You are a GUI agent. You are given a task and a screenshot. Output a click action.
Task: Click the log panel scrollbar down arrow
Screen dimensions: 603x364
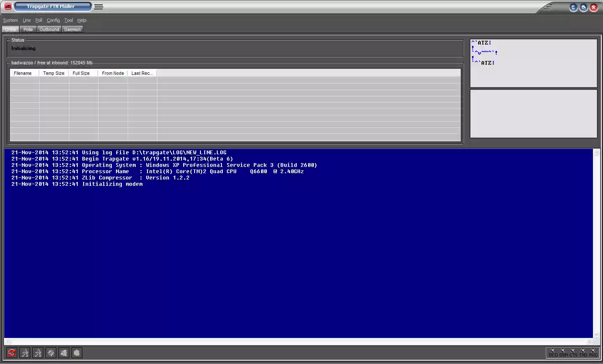point(596,335)
